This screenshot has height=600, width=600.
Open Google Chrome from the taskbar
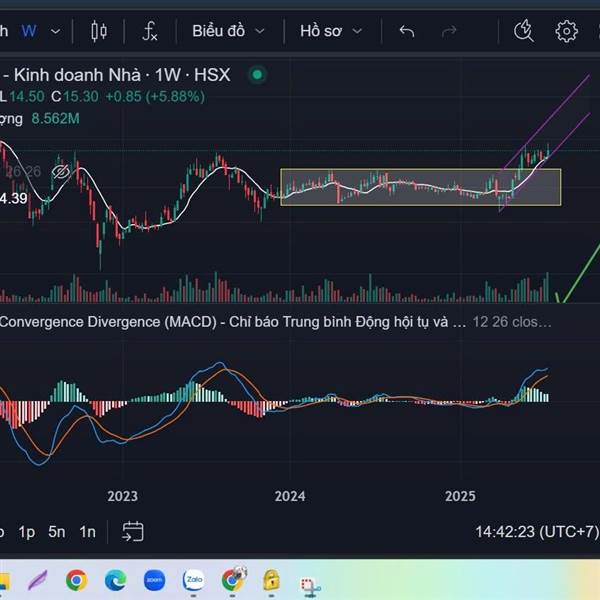(x=76, y=580)
